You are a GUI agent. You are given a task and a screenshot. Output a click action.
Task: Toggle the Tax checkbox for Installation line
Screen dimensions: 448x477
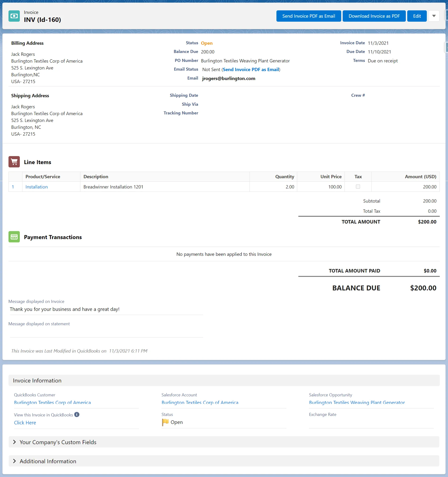[358, 187]
